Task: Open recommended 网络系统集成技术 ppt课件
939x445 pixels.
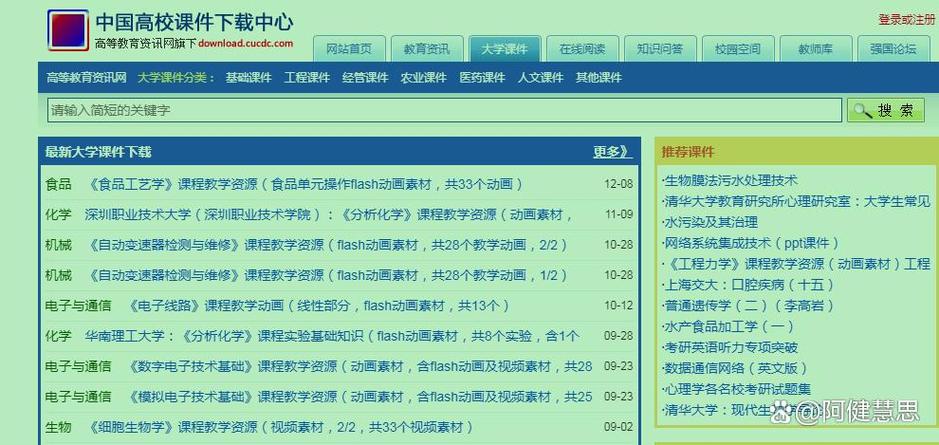Action: pyautogui.click(x=751, y=243)
